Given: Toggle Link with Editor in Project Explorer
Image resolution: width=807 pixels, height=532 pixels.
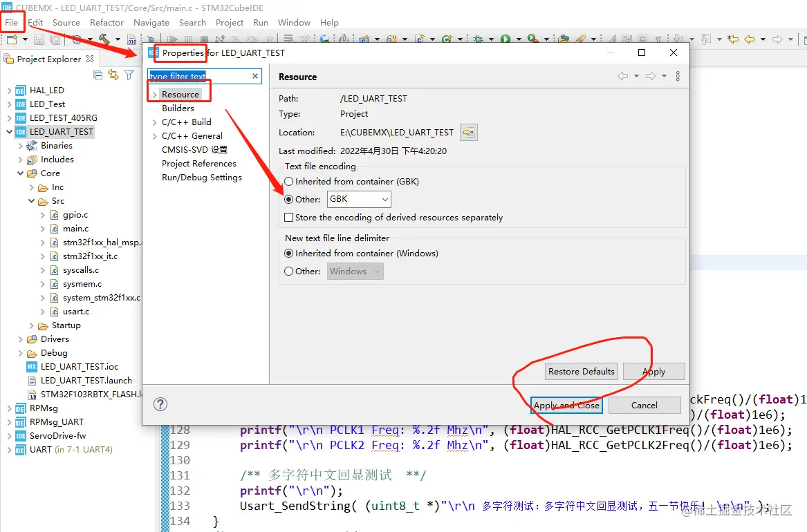Looking at the screenshot, I should pyautogui.click(x=113, y=75).
